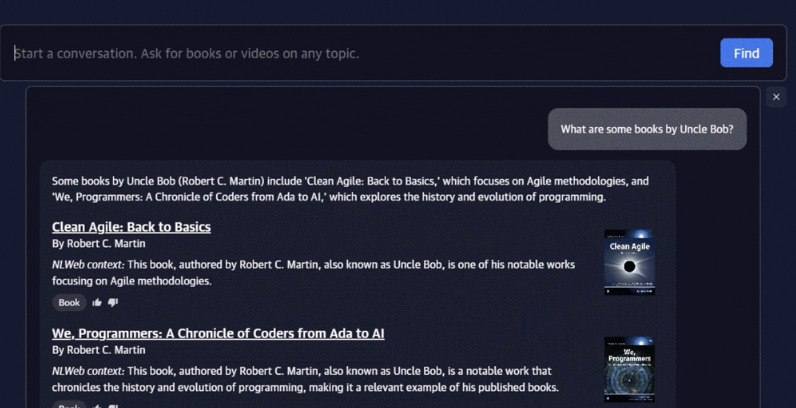Viewport: 796px width, 408px height.
Task: Open 'Clean Agile: Back to Basics' link
Action: pyautogui.click(x=131, y=227)
